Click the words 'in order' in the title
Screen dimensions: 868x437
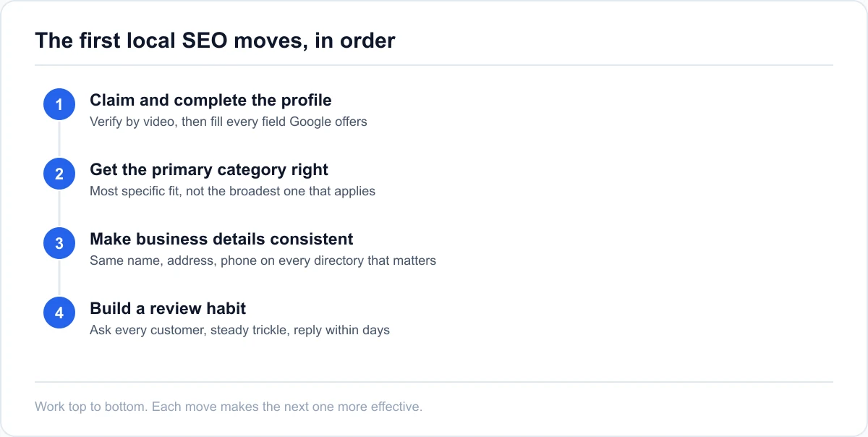click(355, 41)
